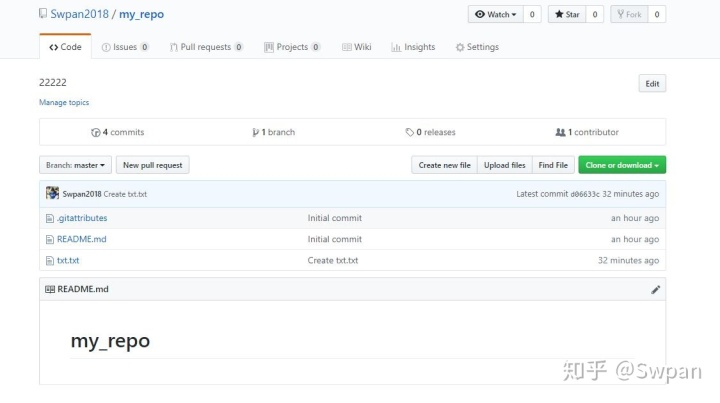720x403 pixels.
Task: Switch to the Issues tab
Action: (x=125, y=47)
